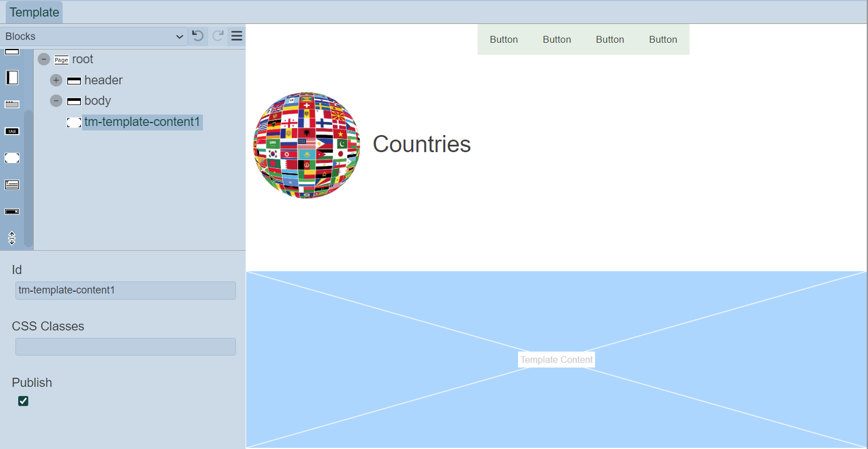868x449 pixels.
Task: Click the block palette vertical scrollbar
Action: pos(28,177)
